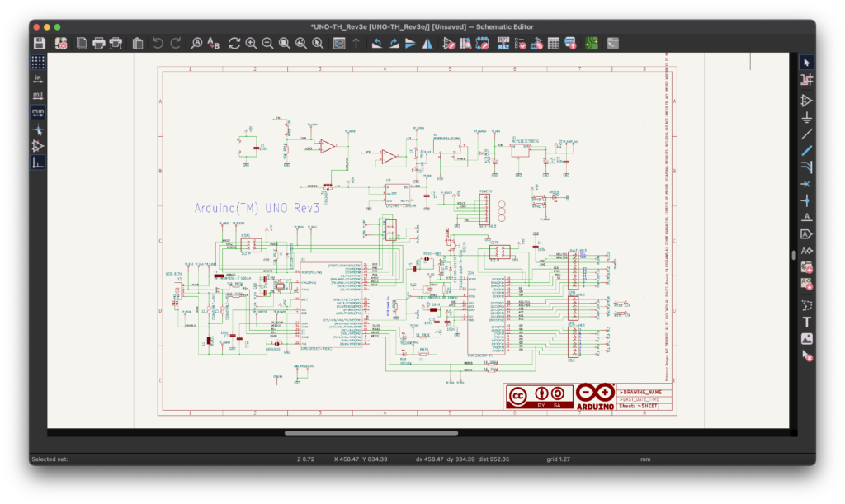This screenshot has width=845, height=504.
Task: Open the PCB editor from toolbar
Action: [592, 44]
